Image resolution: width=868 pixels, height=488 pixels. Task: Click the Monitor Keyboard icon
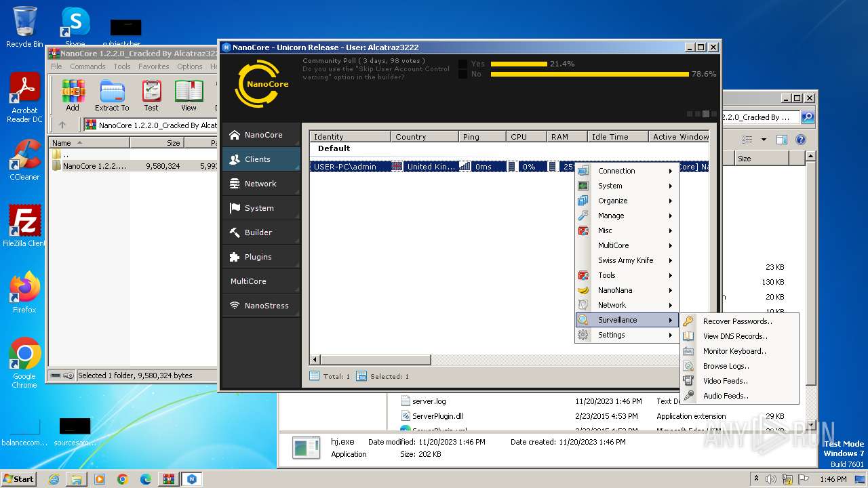coord(688,351)
